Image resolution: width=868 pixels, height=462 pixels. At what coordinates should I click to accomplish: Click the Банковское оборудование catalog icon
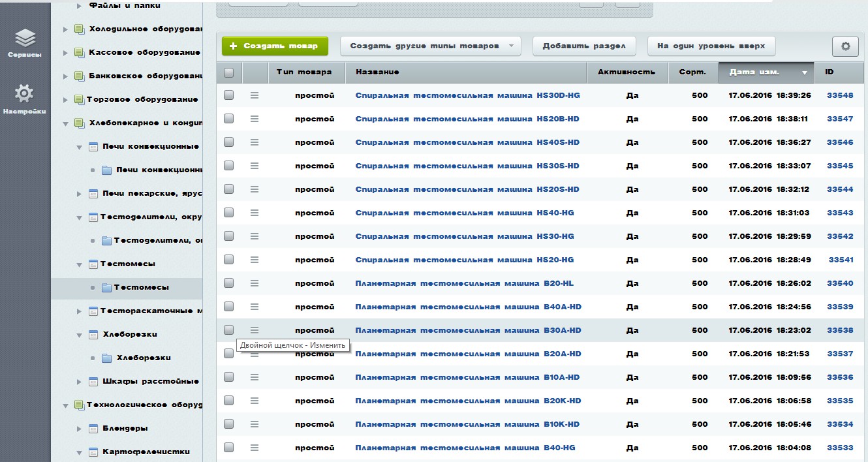click(x=79, y=76)
